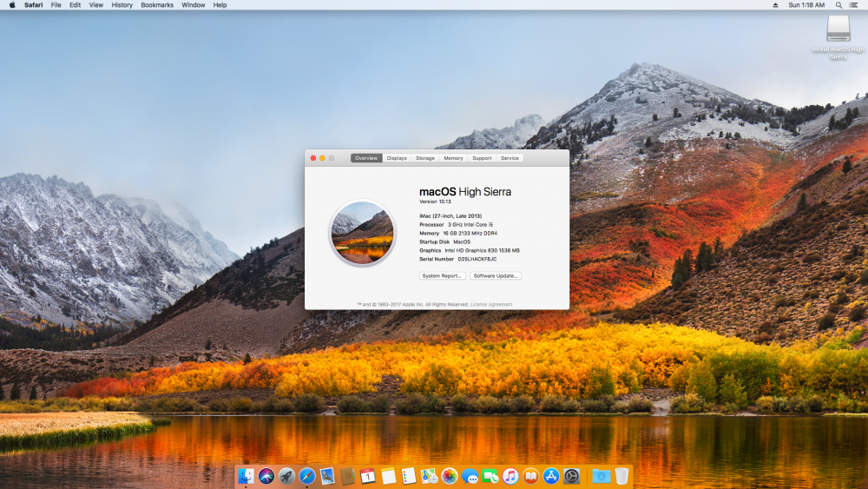The image size is (868, 489).
Task: Click the iMac (27-inch, Late 2013) text
Action: (450, 216)
